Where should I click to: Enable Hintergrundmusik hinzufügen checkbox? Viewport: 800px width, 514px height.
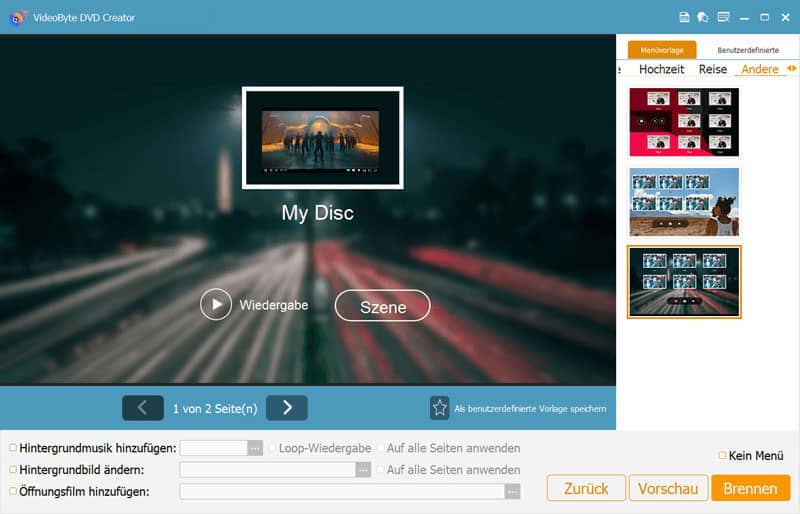point(13,448)
